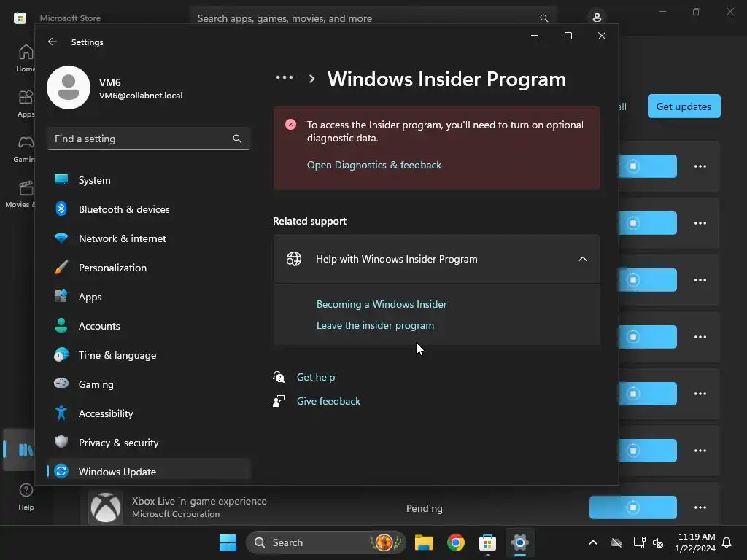The image size is (747, 560).
Task: Click the Find a setting search field
Action: coord(149,139)
